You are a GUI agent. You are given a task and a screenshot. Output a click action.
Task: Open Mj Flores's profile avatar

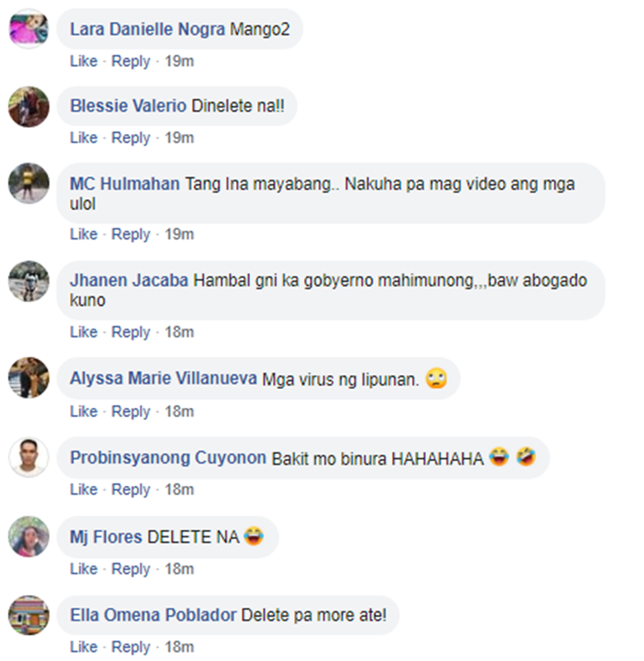point(28,537)
